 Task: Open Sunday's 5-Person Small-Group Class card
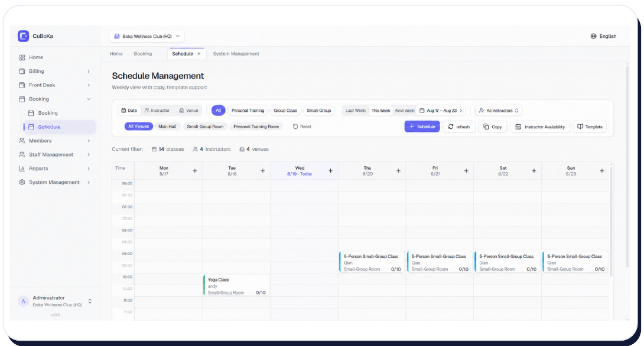pos(575,262)
